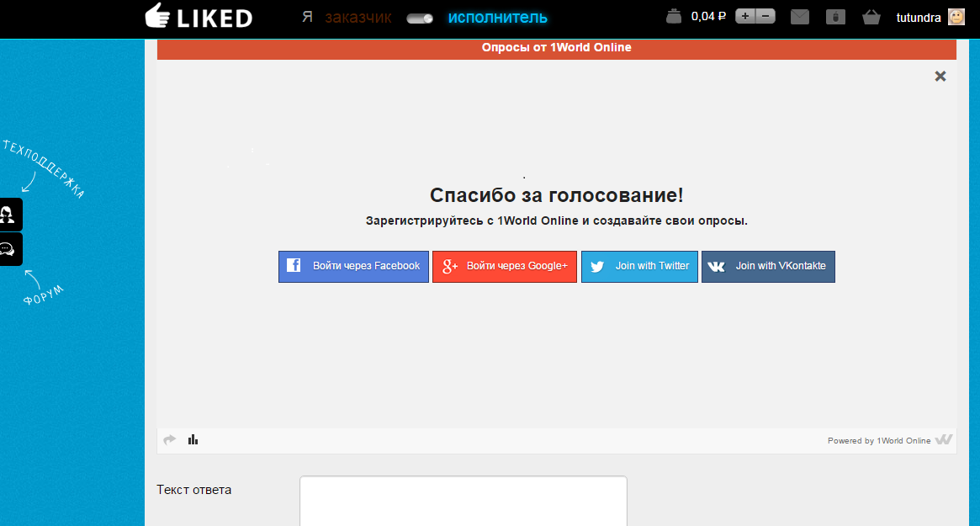Image resolution: width=980 pixels, height=526 pixels.
Task: Withdraw funds with the minus button
Action: point(765,16)
